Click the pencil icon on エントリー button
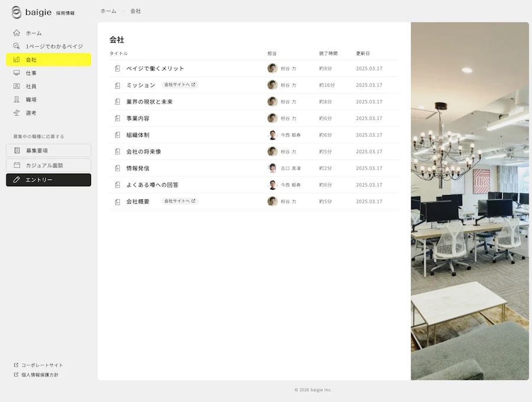 click(17, 180)
